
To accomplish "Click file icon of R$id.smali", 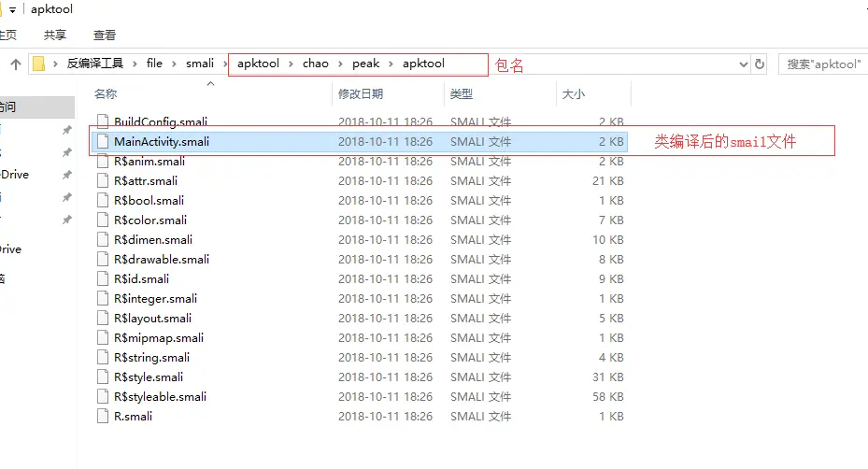I will (103, 279).
